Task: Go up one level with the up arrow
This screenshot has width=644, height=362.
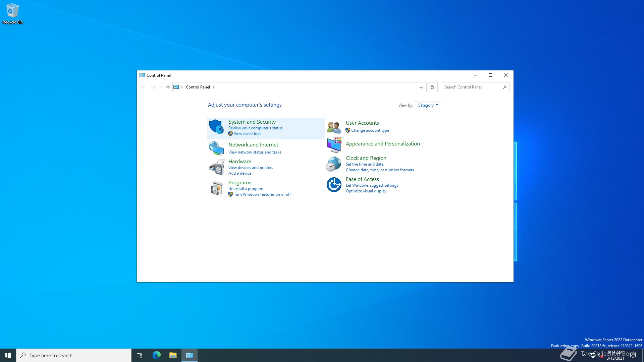Action: pyautogui.click(x=168, y=87)
